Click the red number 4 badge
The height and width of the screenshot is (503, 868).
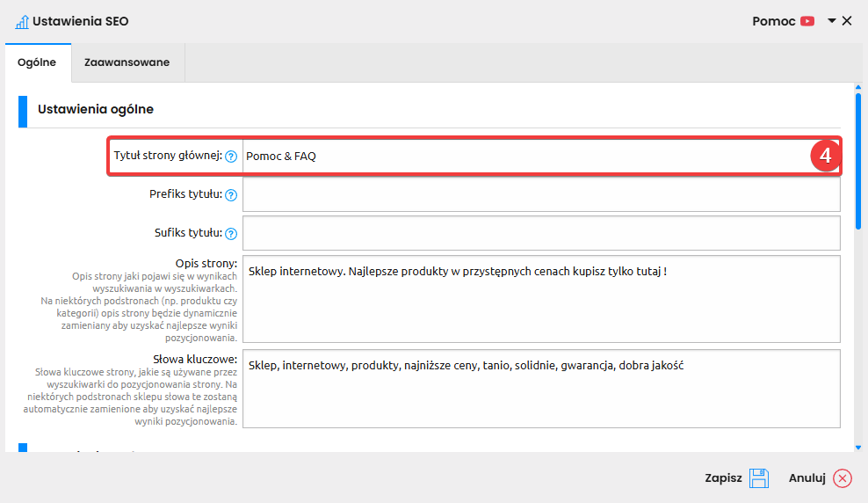pos(824,156)
